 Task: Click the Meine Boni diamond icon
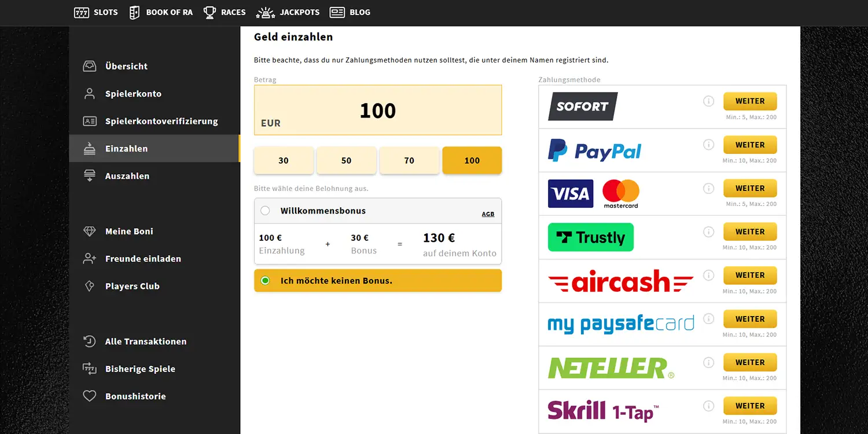89,231
